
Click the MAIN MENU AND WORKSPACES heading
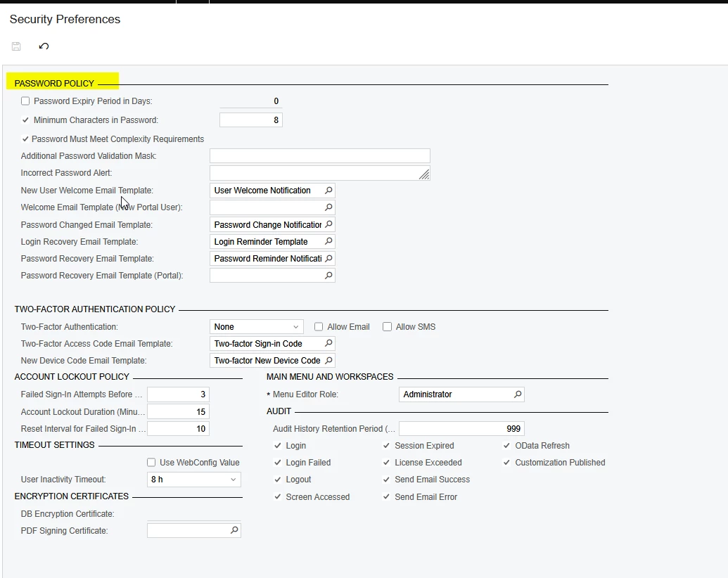pos(330,376)
